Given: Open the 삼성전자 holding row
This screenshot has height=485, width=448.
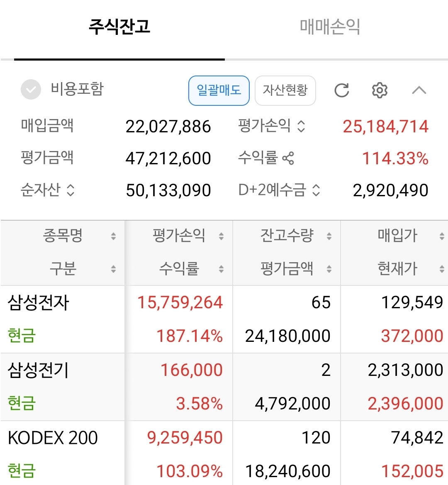Looking at the screenshot, I should (224, 319).
